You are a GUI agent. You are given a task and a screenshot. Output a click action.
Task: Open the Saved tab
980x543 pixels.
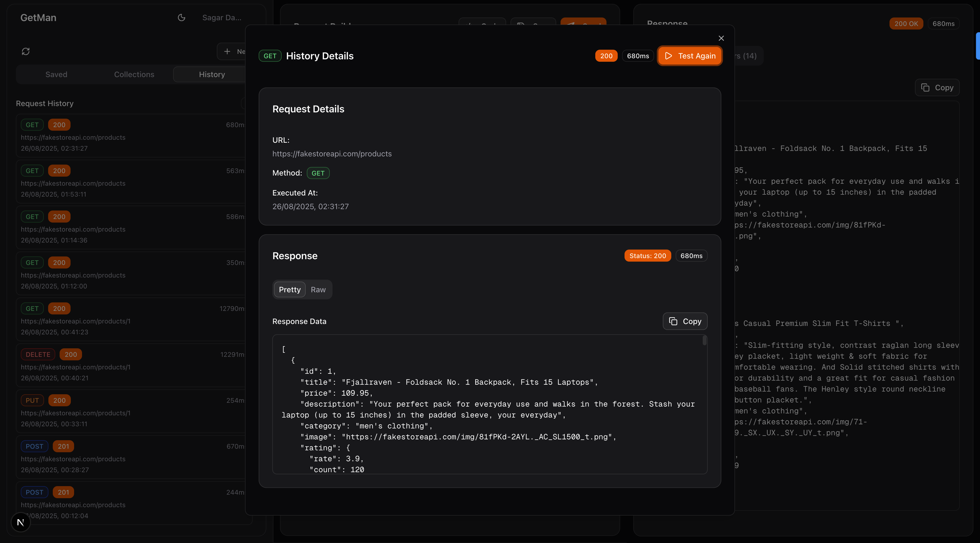56,75
